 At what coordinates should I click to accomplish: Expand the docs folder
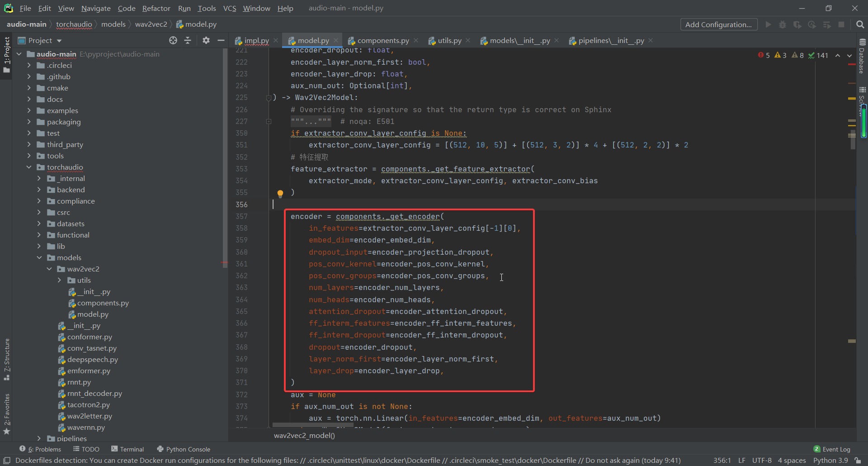(x=29, y=99)
